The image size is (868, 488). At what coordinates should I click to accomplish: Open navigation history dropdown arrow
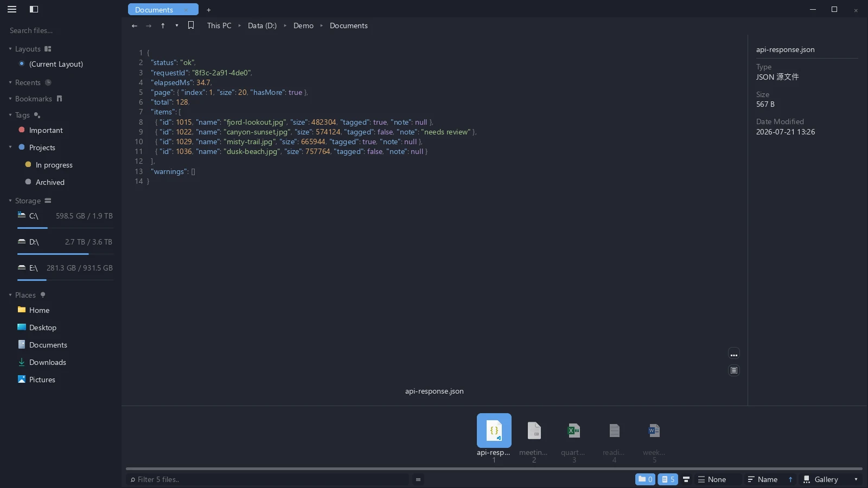[x=176, y=25]
